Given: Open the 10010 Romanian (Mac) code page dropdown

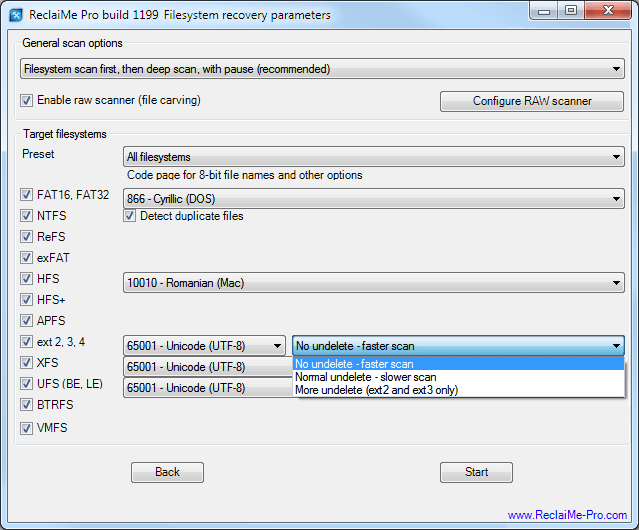Looking at the screenshot, I should pos(373,283).
